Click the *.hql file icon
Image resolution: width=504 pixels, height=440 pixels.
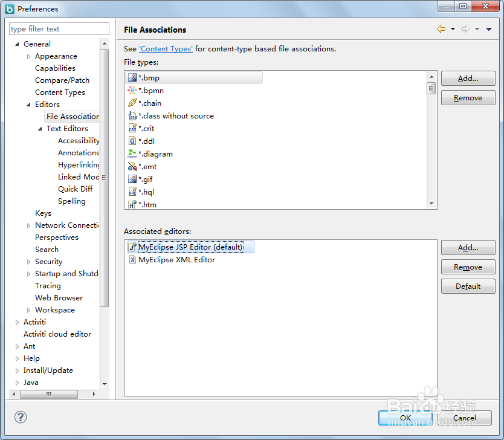pyautogui.click(x=132, y=192)
